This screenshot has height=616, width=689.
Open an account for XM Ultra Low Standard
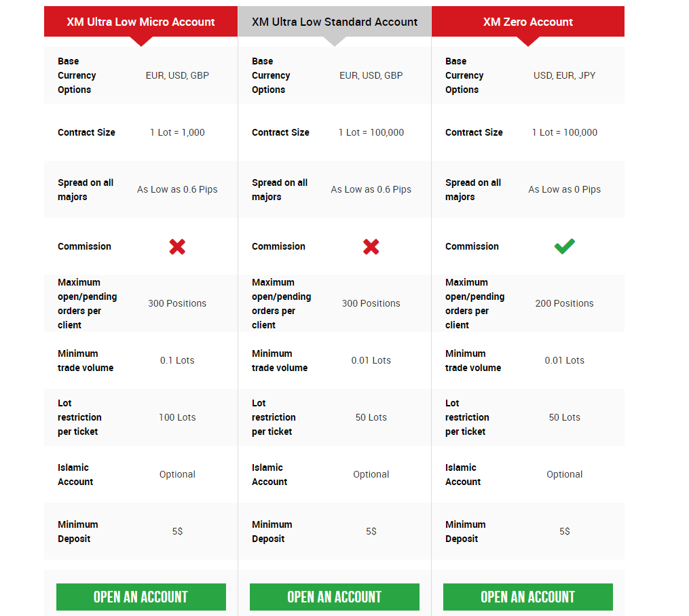[x=335, y=597]
